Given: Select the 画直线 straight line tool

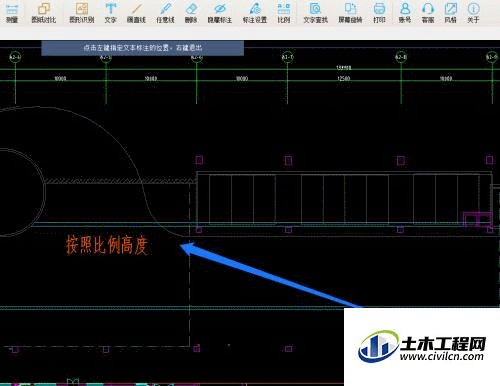Looking at the screenshot, I should [136, 13].
